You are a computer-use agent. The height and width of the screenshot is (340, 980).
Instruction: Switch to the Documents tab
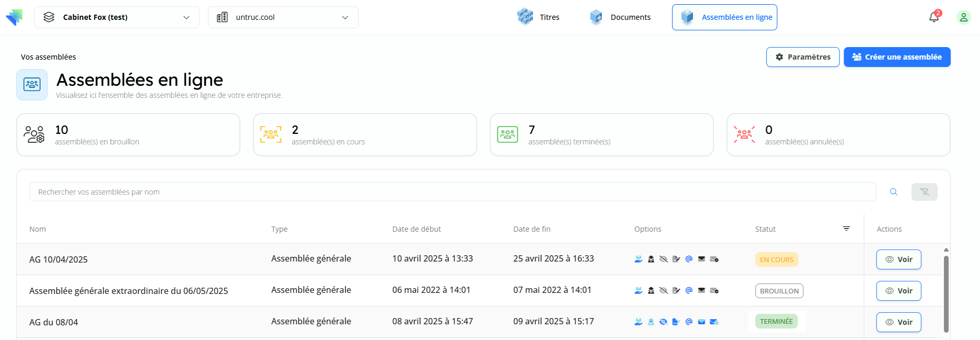pyautogui.click(x=620, y=17)
